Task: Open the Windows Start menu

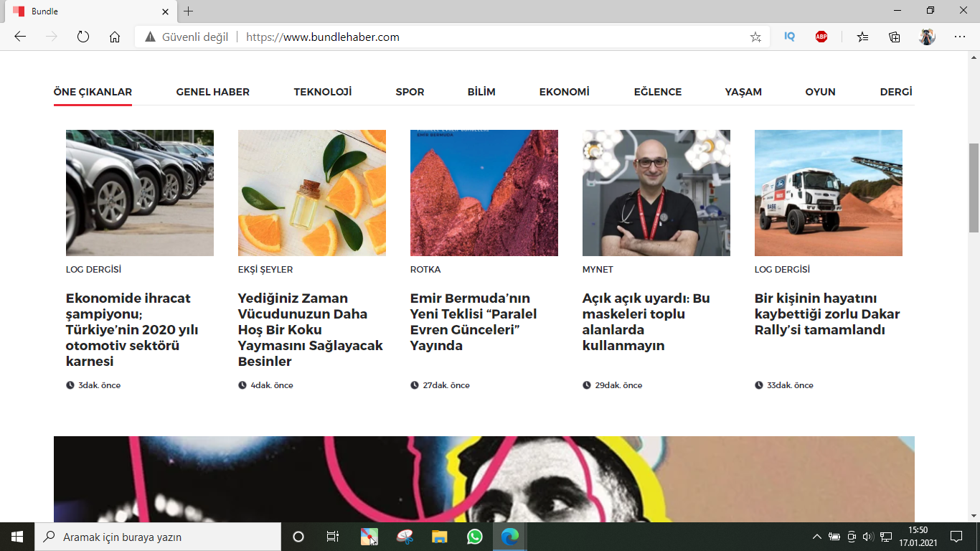Action: tap(17, 537)
